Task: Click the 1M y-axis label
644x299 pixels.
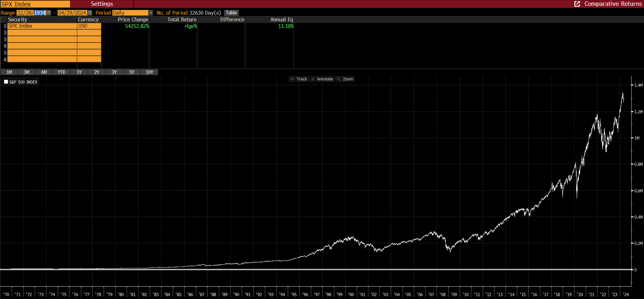Action: [x=637, y=138]
